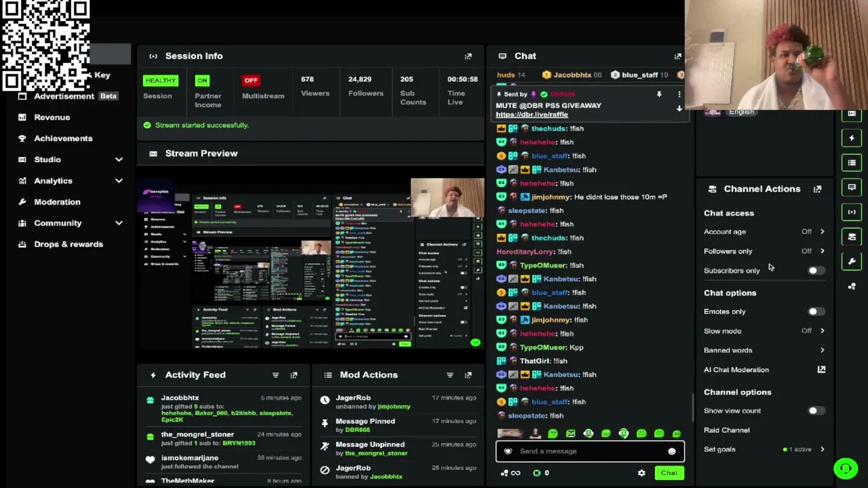Toggle Emotes only chat
868x488 pixels.
(816, 312)
